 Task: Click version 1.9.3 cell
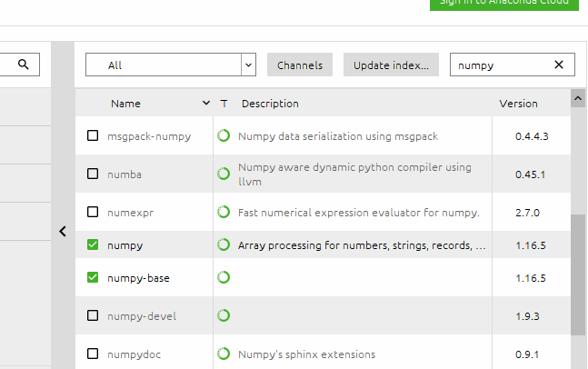pos(527,316)
